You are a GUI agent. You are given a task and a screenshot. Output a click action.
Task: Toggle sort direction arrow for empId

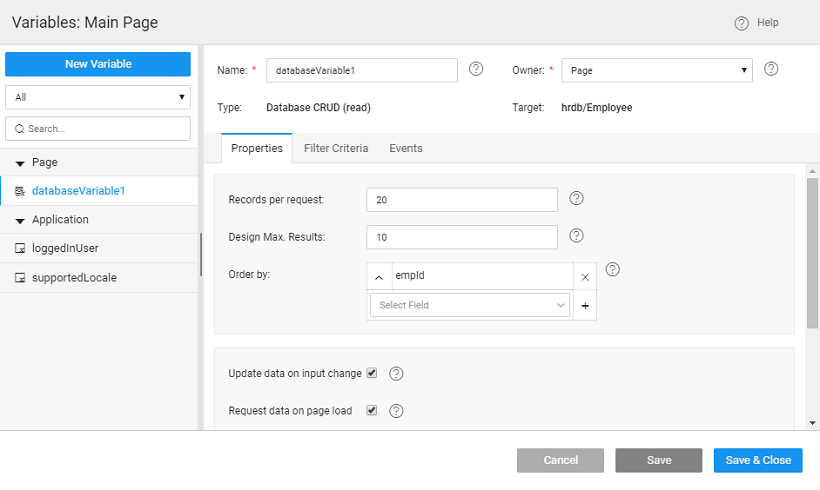(379, 277)
